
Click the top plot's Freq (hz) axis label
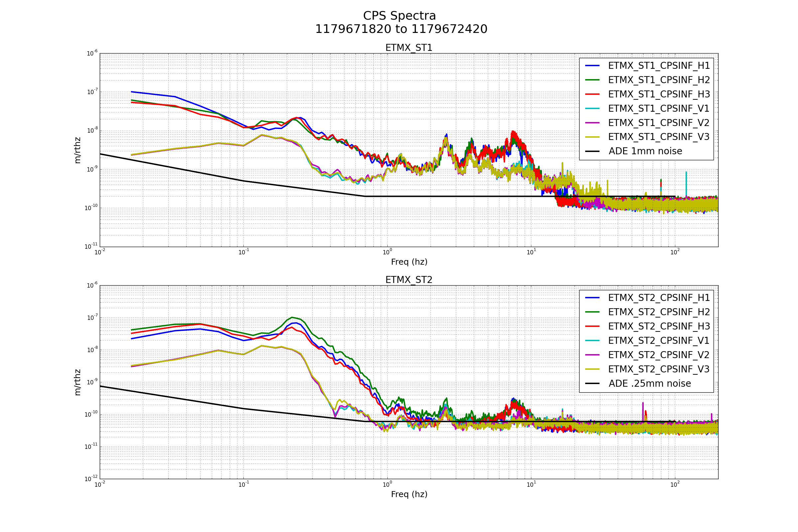pyautogui.click(x=409, y=262)
